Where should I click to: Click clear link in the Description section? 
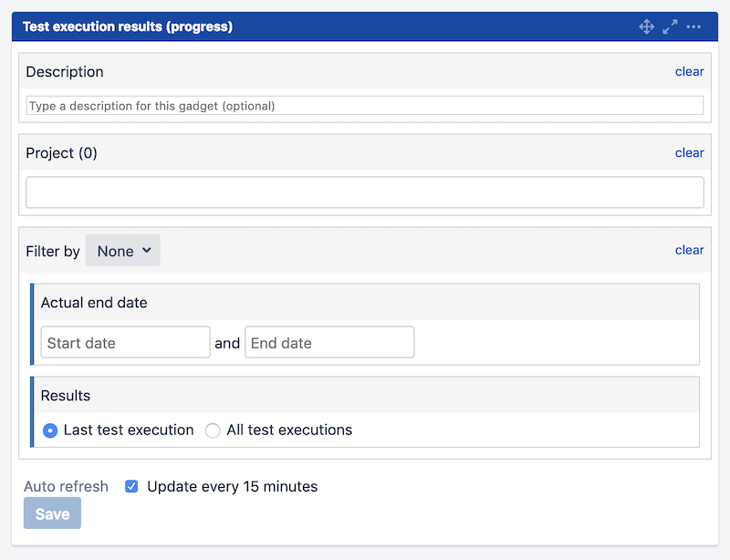(689, 71)
